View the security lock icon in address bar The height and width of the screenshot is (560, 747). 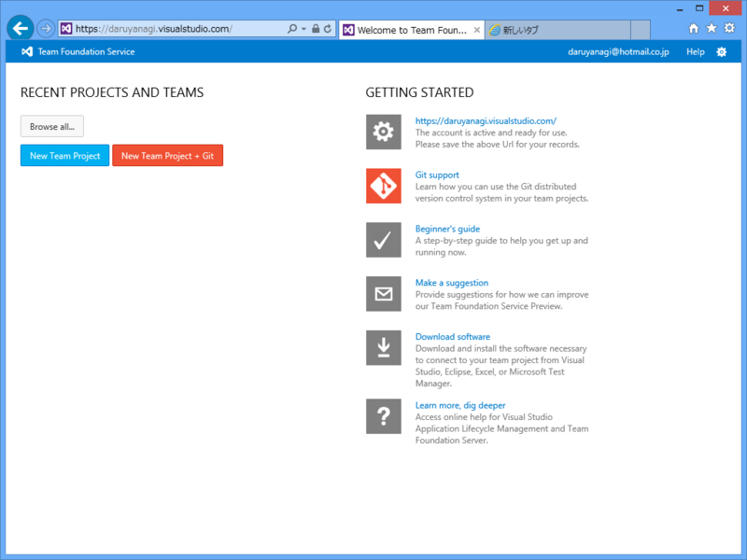click(x=316, y=29)
